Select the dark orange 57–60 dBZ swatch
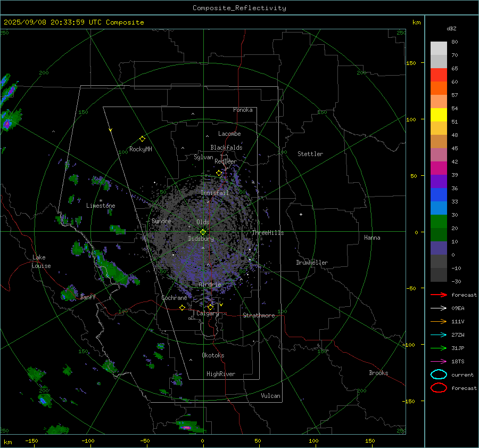Image resolution: width=479 pixels, height=448 pixels. tap(439, 88)
